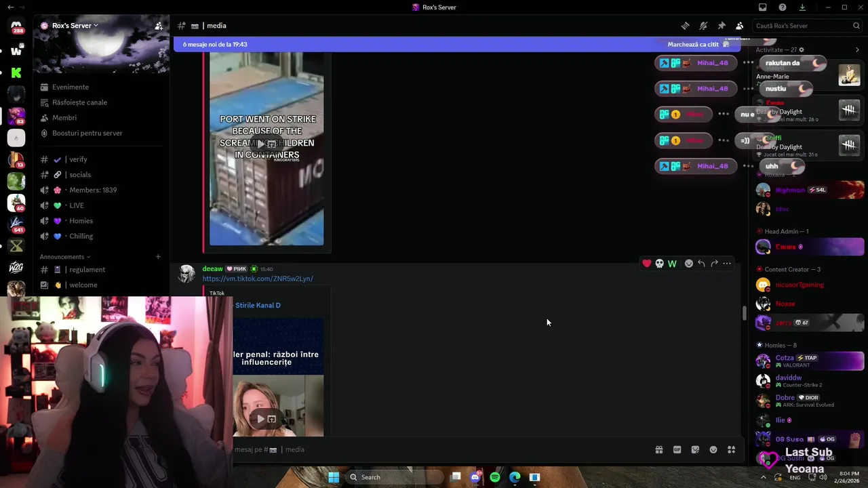Click deeaw's avatar
Screen dimensions: 868x488
tap(186, 273)
